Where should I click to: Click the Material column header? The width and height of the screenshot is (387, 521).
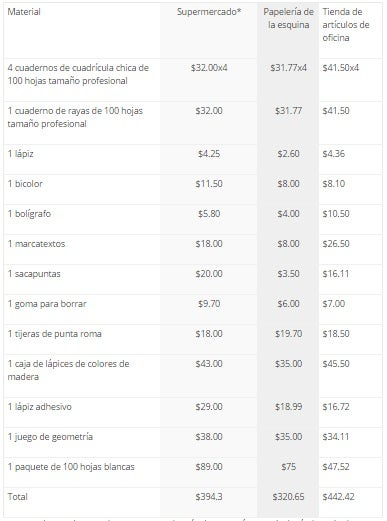[24, 12]
